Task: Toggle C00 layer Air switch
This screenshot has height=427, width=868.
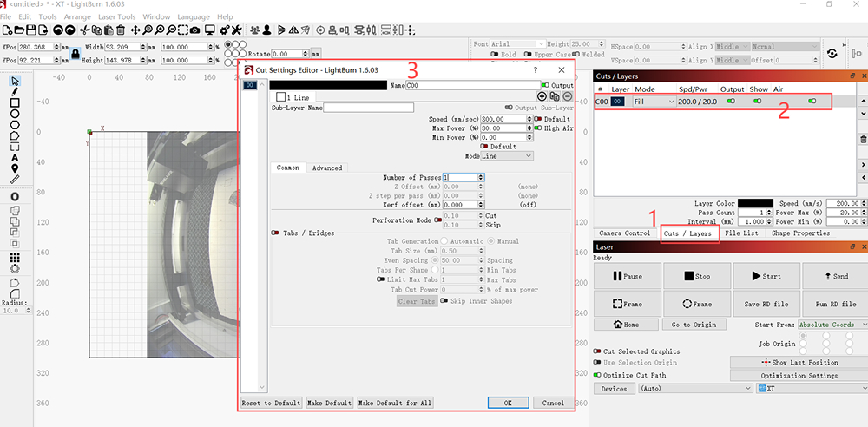Action: pyautogui.click(x=812, y=101)
